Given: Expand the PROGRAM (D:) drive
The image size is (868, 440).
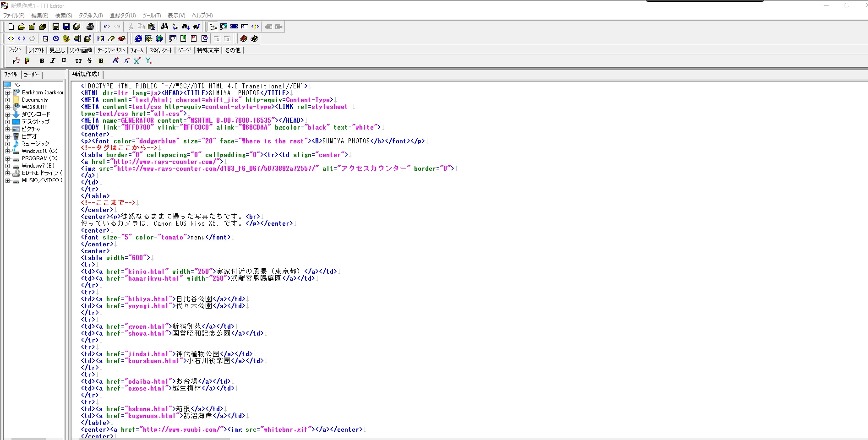Looking at the screenshot, I should 7,158.
